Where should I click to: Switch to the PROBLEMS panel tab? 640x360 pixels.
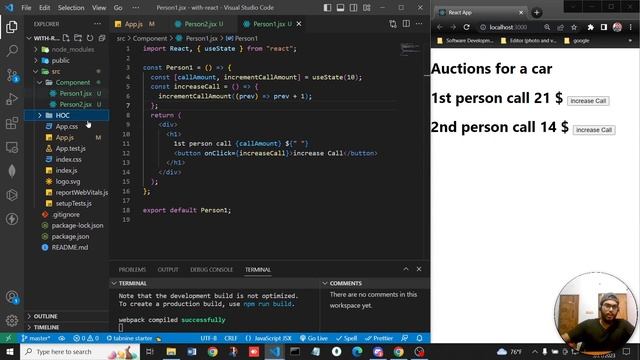tap(132, 269)
